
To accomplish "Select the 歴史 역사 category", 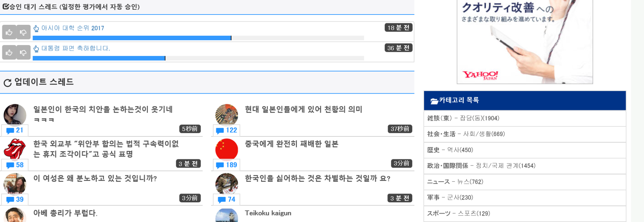I will click(450, 150).
